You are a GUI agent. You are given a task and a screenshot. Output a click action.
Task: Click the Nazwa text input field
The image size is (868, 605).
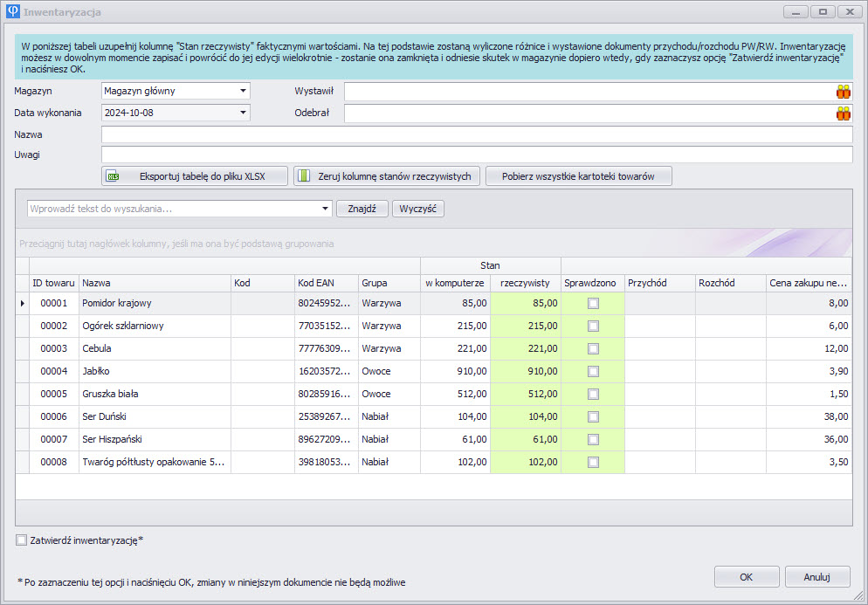click(x=476, y=134)
